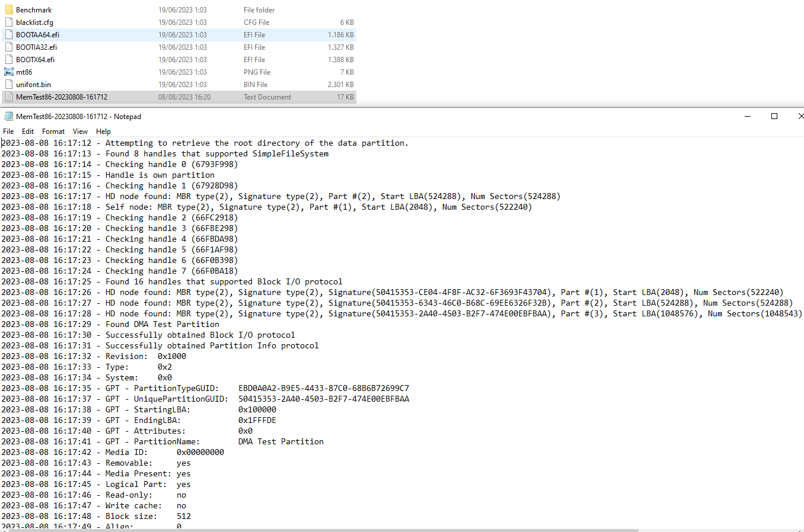
Task: Select the BOOTX64.efi file name
Action: tap(35, 60)
